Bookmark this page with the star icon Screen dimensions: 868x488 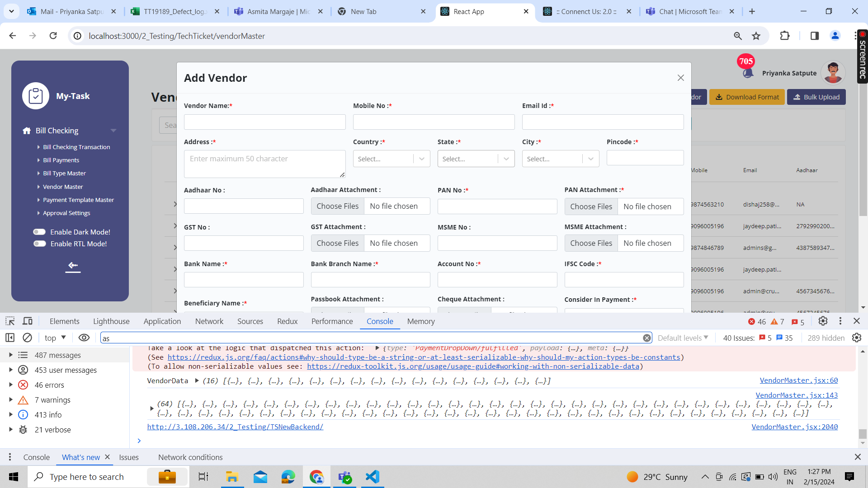pyautogui.click(x=756, y=36)
